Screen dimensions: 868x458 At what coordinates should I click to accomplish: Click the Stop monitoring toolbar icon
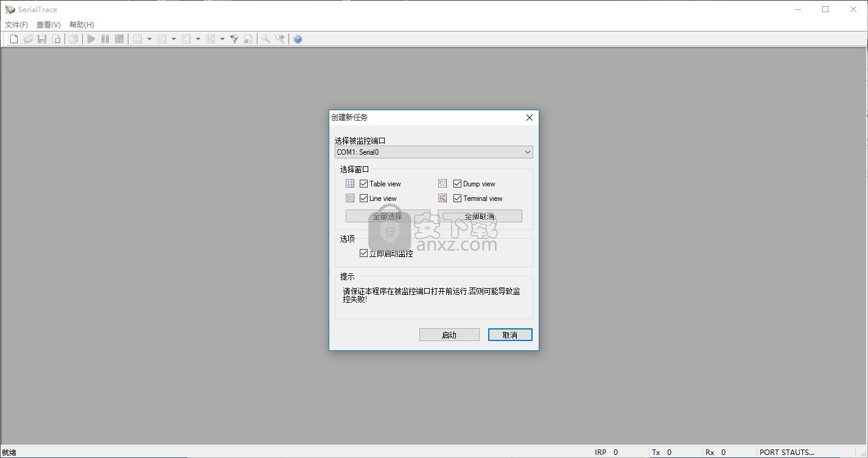tap(119, 39)
